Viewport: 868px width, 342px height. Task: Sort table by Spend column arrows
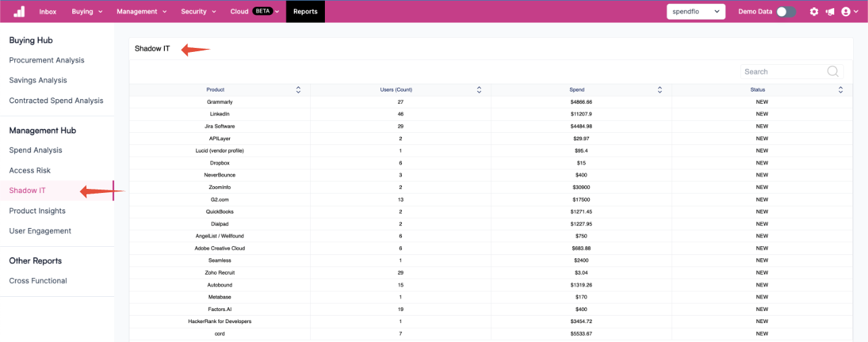(x=660, y=90)
